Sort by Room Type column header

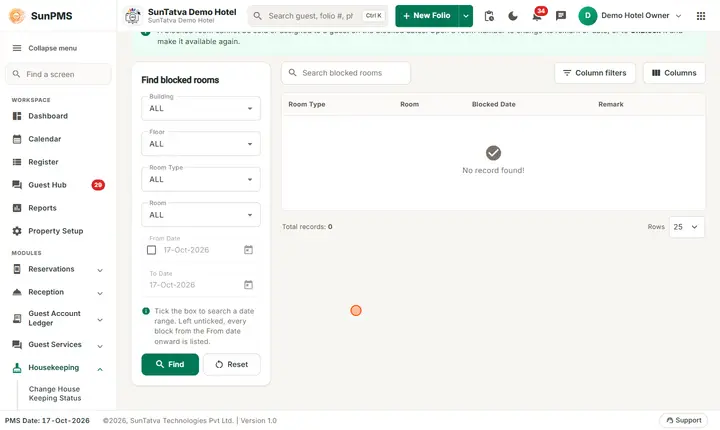307,104
